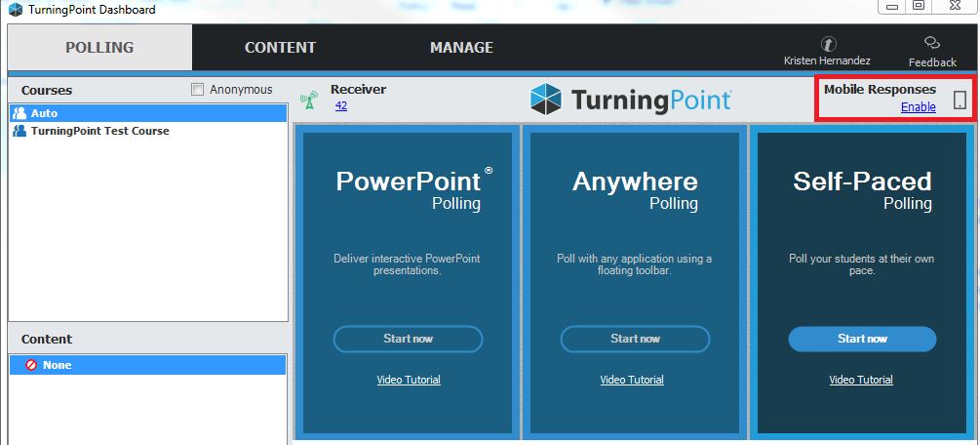Click the Mobile Responses label
Image resolution: width=980 pixels, height=445 pixels.
[x=880, y=89]
